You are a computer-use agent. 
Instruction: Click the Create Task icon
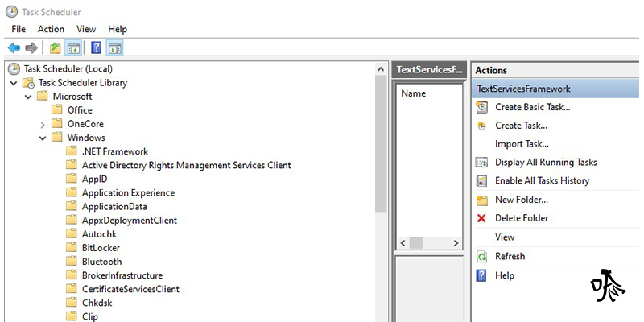[x=481, y=126]
